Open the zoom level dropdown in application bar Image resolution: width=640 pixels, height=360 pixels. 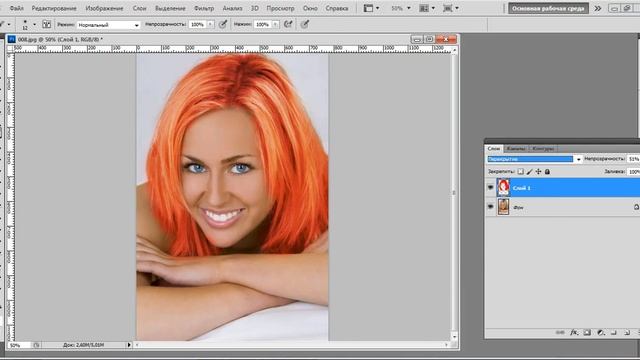[x=401, y=8]
